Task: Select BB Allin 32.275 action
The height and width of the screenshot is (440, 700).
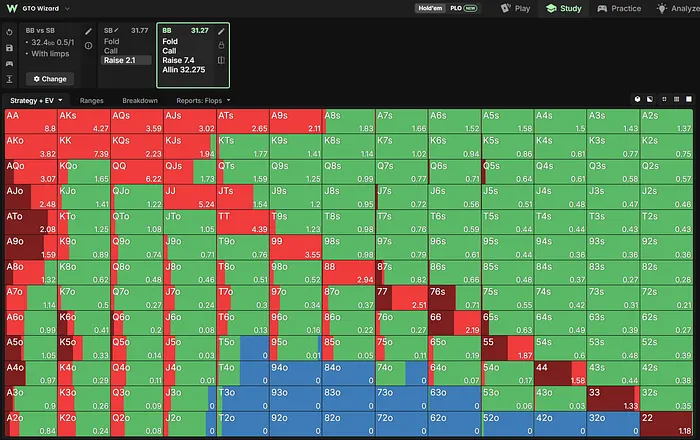Action: tap(183, 70)
